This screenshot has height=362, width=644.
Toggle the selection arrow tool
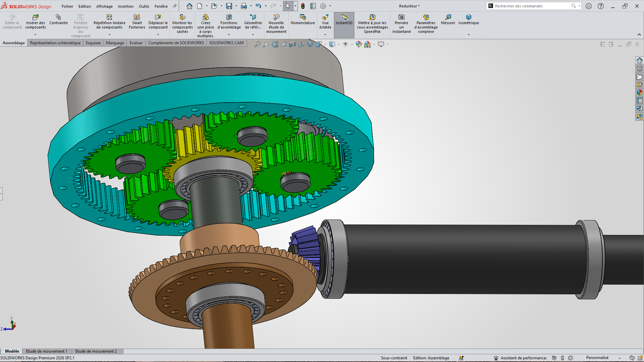288,6
